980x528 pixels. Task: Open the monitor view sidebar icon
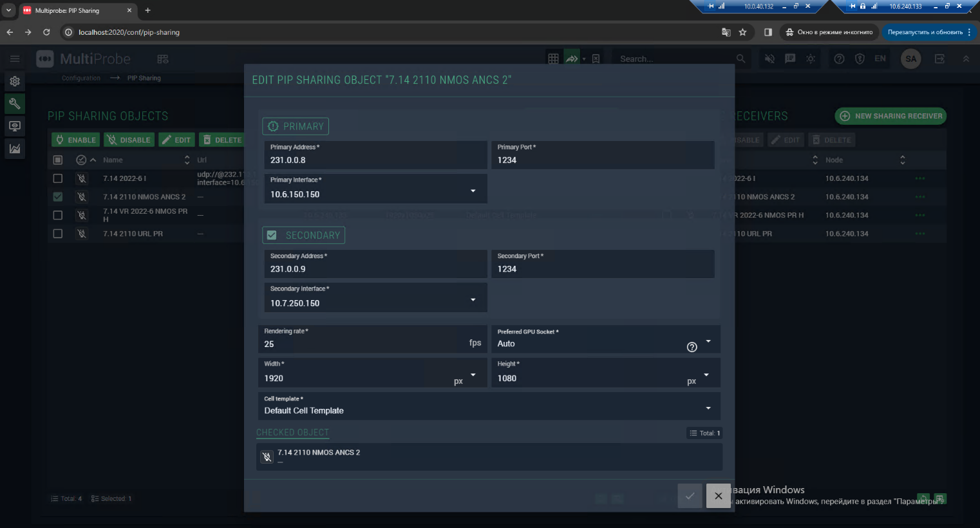(x=15, y=126)
